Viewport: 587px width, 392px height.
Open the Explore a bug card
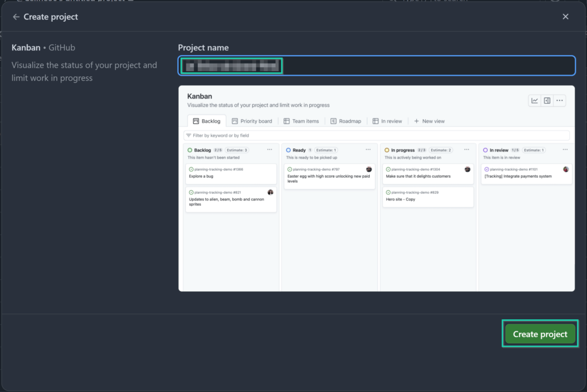(x=231, y=174)
